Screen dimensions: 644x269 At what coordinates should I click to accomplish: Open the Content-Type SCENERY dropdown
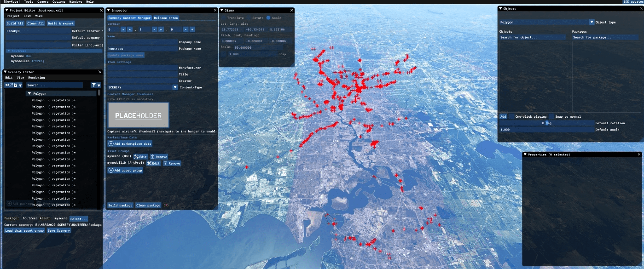tap(175, 87)
